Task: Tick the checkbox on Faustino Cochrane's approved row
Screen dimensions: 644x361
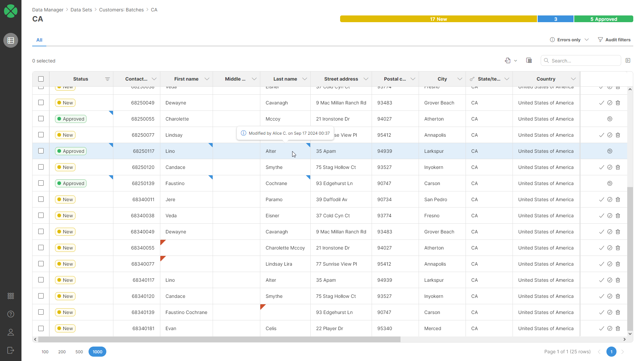Action: (41, 183)
